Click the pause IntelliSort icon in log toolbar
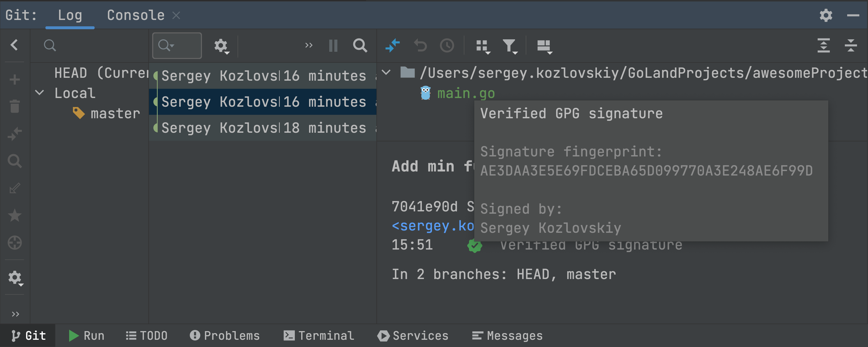This screenshot has height=347, width=868. (x=333, y=45)
